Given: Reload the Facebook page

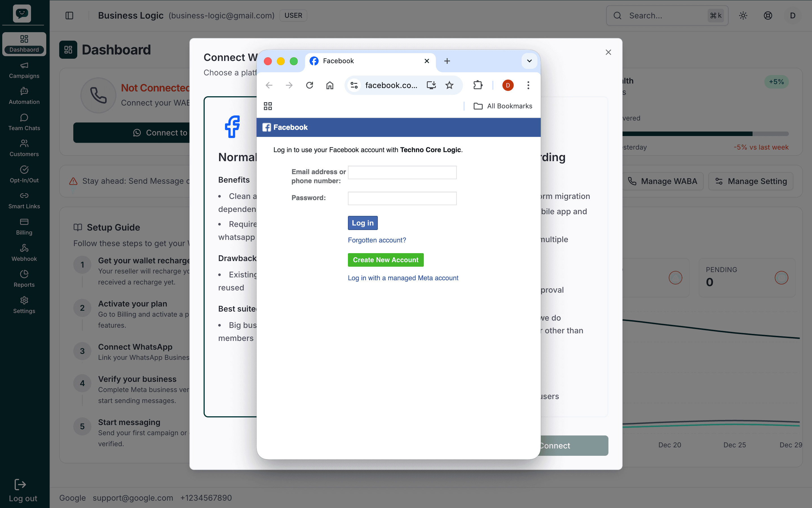Looking at the screenshot, I should point(310,85).
